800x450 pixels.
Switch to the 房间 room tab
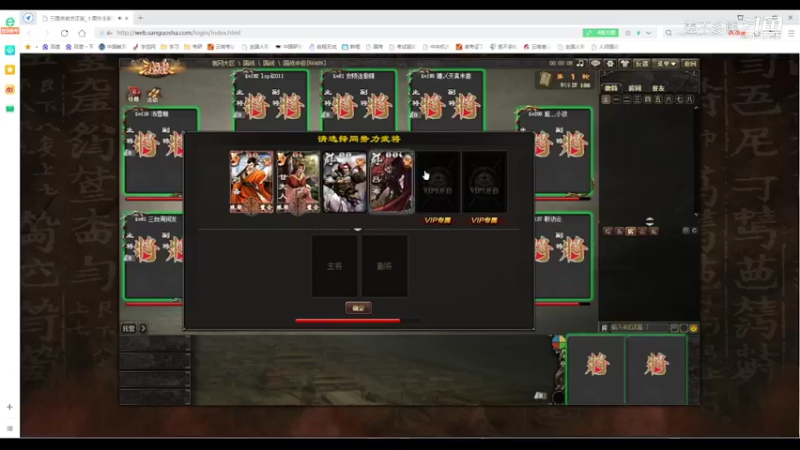(635, 88)
